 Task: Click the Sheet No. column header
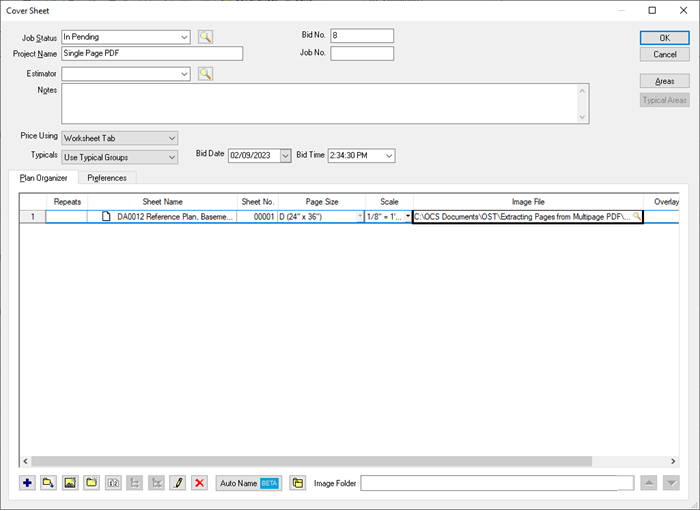pos(258,202)
